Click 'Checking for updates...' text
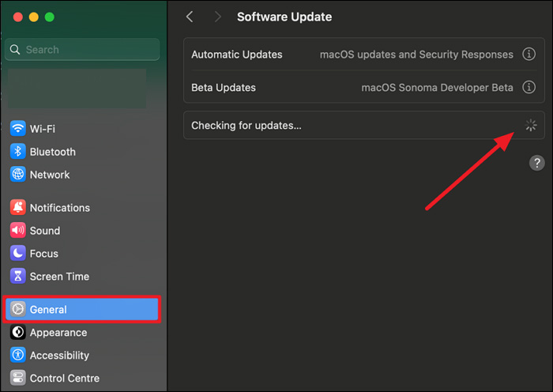Image resolution: width=553 pixels, height=392 pixels. [246, 126]
